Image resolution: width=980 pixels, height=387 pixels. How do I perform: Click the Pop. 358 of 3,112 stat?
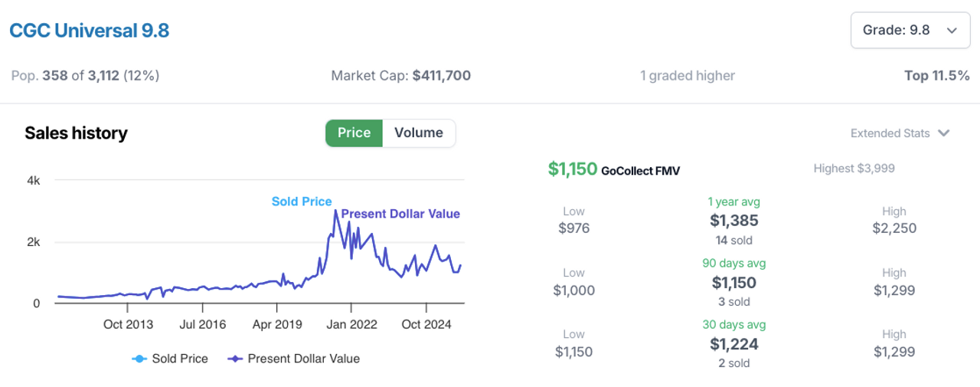point(85,76)
